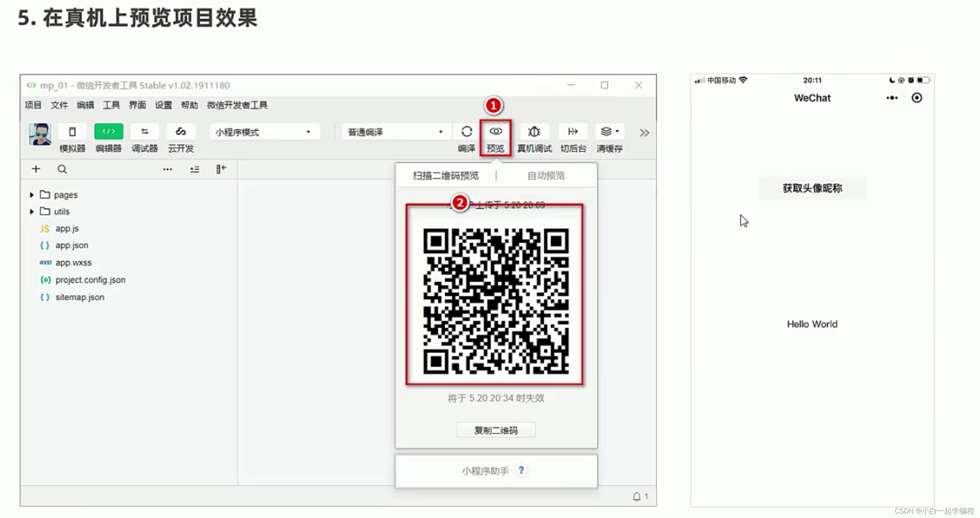This screenshot has width=980, height=518.
Task: Add a new file with plus icon
Action: 36,169
